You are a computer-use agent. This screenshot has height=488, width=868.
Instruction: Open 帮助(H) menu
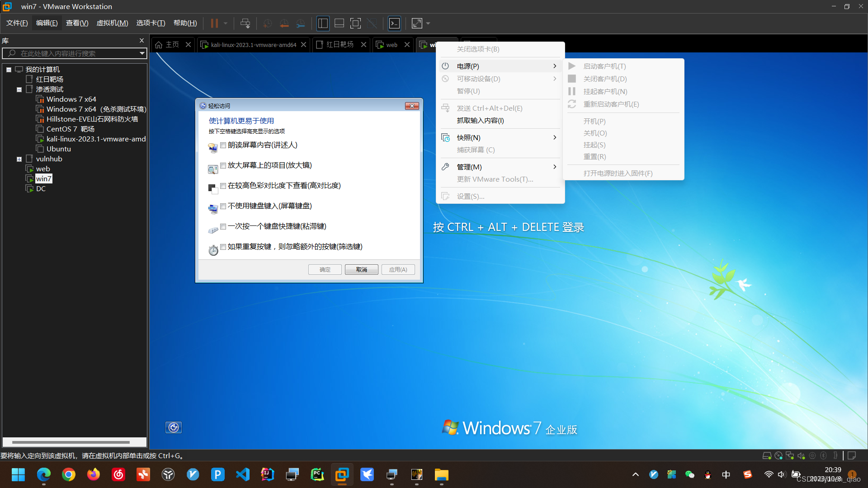[185, 23]
